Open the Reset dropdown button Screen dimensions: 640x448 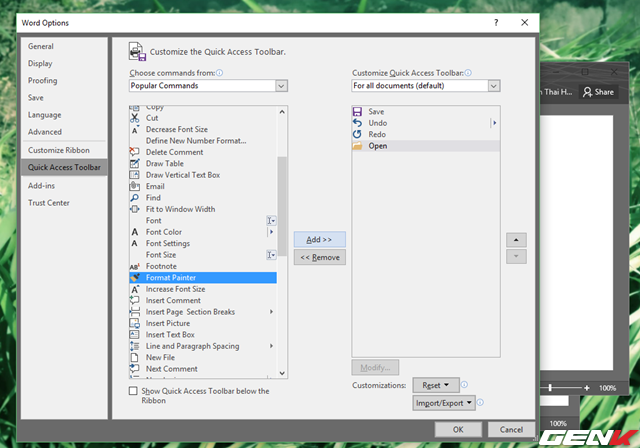click(436, 385)
